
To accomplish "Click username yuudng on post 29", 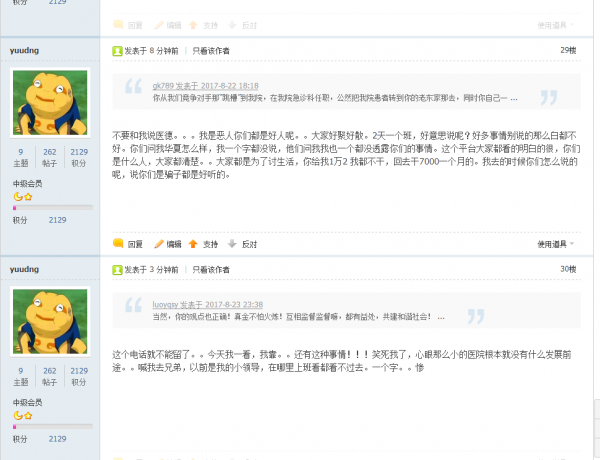I will coord(24,50).
